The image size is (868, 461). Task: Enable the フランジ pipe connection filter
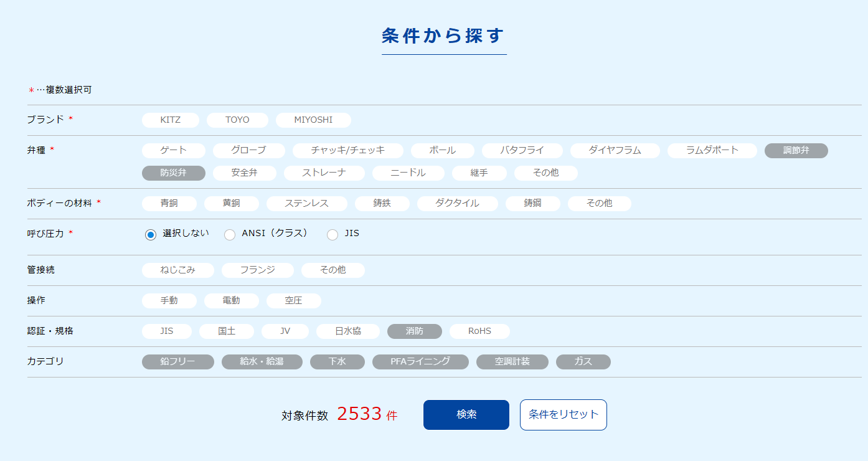258,270
